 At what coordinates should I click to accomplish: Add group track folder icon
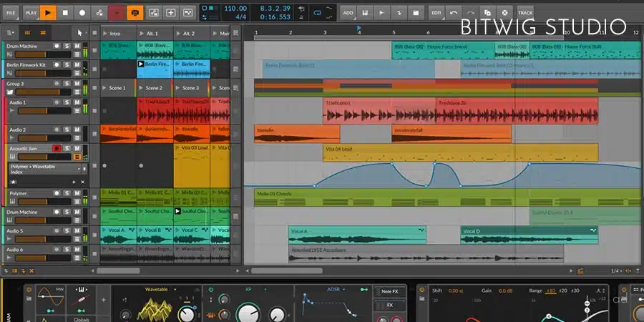(416, 13)
